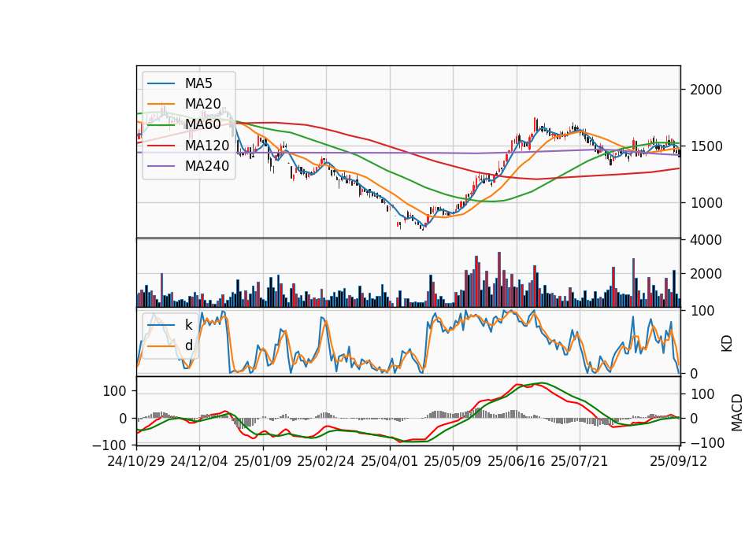Click the 25/07/21 date axis label
Image resolution: width=756 pixels, height=543 pixels.
pyautogui.click(x=579, y=461)
